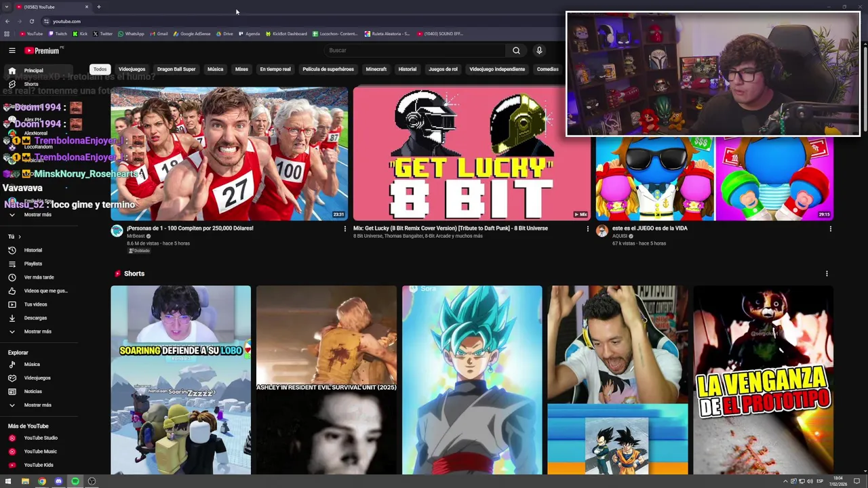Open the Shorts section options menu

point(827,273)
